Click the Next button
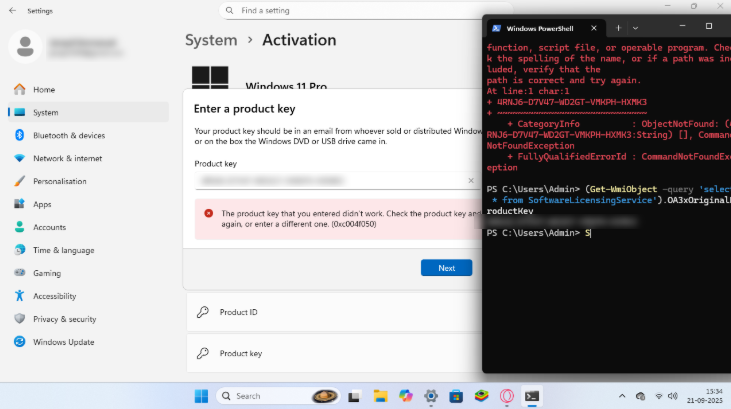Screen dimensions: 731x409 [x=446, y=268]
